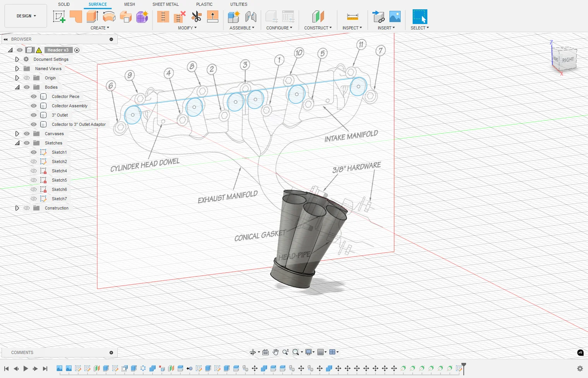Open the CREATE dropdown menu
Image resolution: width=588 pixels, height=378 pixels.
point(100,28)
